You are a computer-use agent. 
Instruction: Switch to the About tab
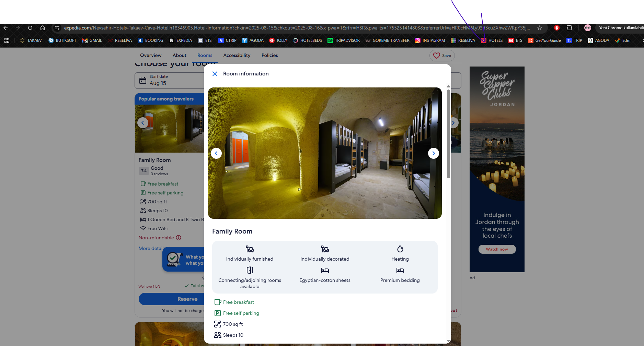point(180,56)
